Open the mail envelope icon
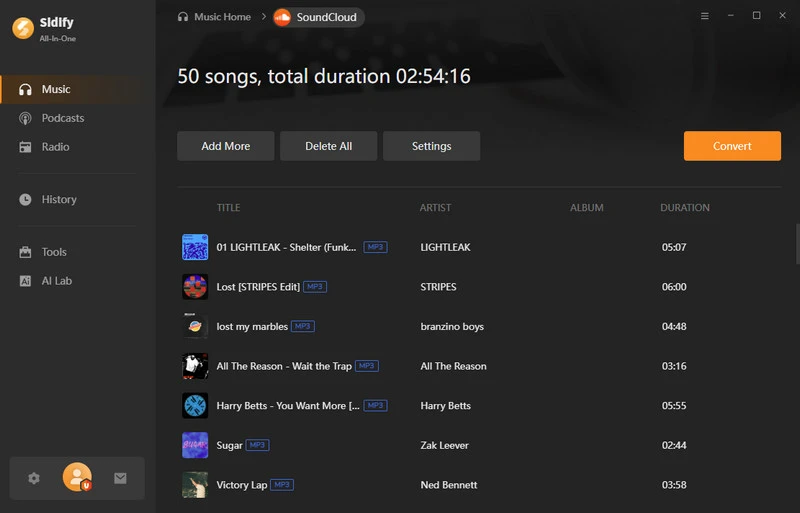 [x=120, y=478]
